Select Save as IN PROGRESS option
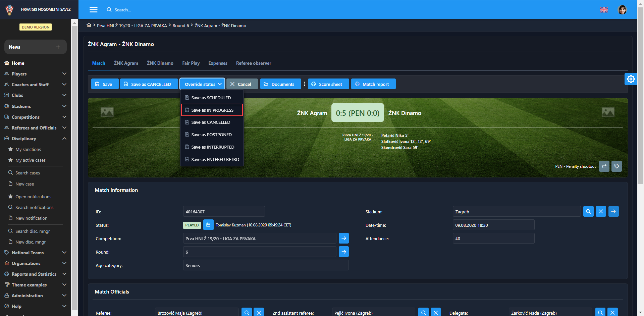Image resolution: width=644 pixels, height=316 pixels. 212,110
